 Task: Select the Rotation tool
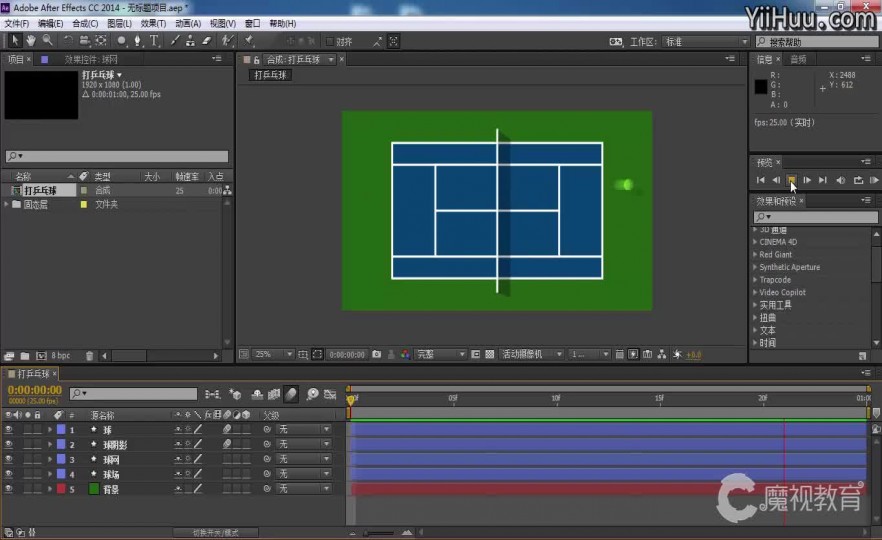(x=68, y=40)
